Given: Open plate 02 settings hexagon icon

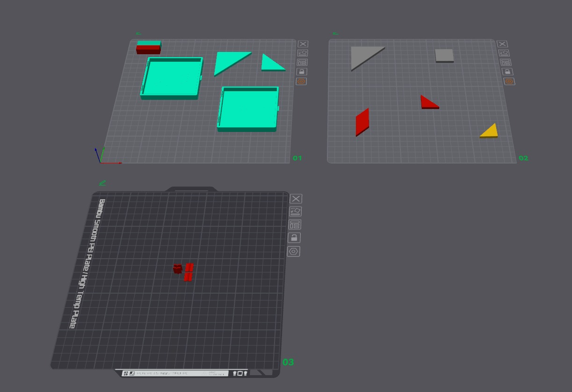Looking at the screenshot, I should 509,81.
